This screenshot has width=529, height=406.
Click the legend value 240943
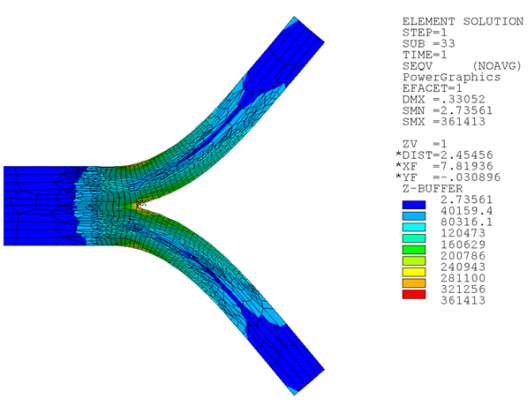(463, 267)
